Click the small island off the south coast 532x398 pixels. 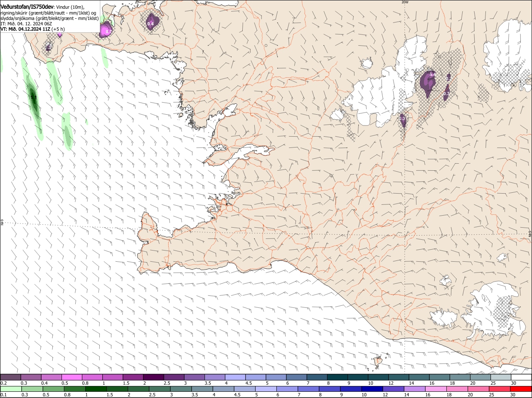[379, 361]
